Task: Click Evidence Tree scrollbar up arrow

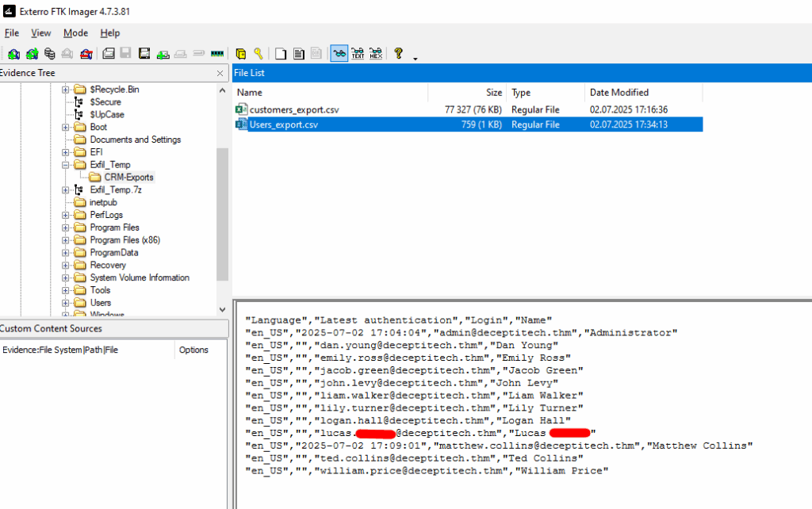Action: click(x=222, y=90)
